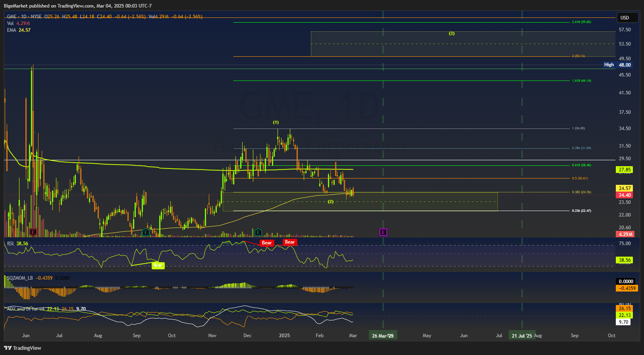Click the 27.85 green price tag
This screenshot has width=644, height=355.
(625, 170)
